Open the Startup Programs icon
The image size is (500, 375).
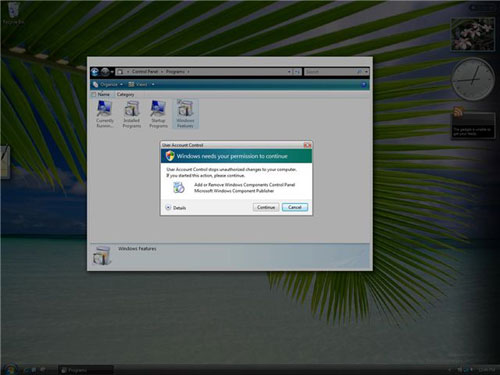tap(158, 114)
